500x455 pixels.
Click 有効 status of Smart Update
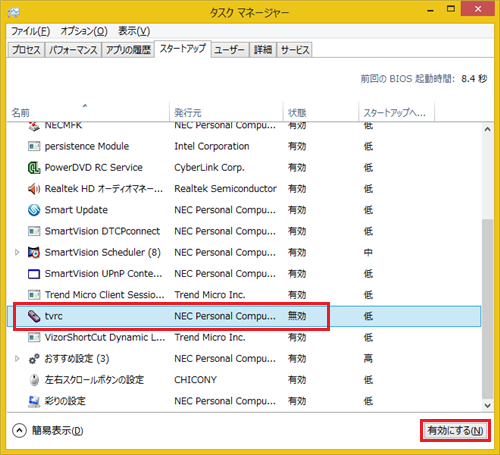click(297, 210)
